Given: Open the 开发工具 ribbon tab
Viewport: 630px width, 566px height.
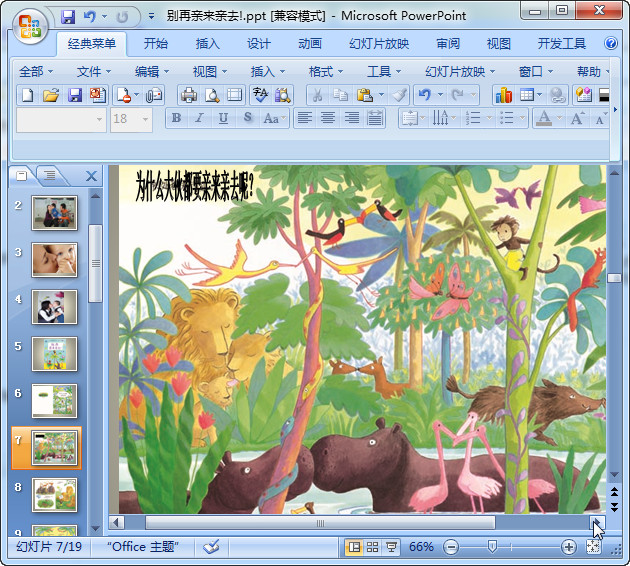Looking at the screenshot, I should [x=561, y=43].
